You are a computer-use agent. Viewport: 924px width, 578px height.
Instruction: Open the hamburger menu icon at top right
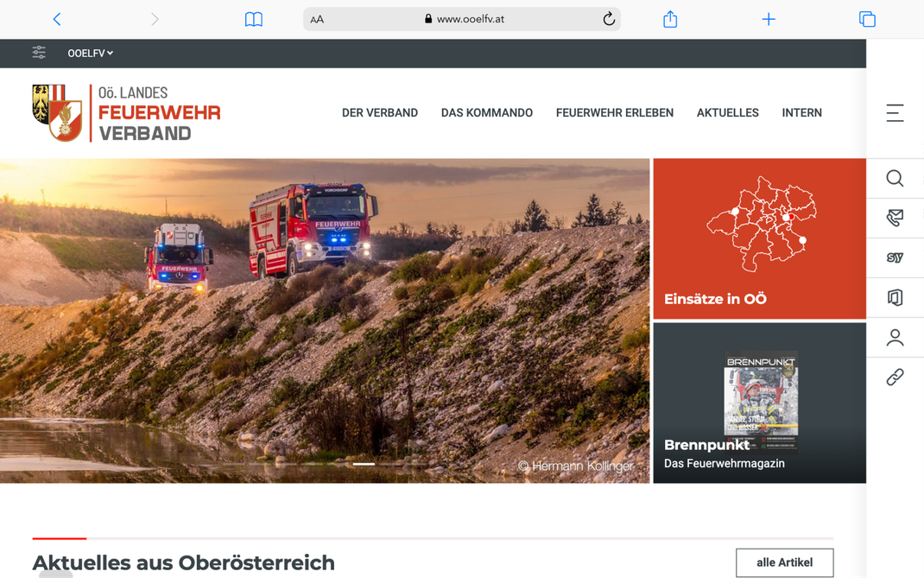(x=893, y=112)
